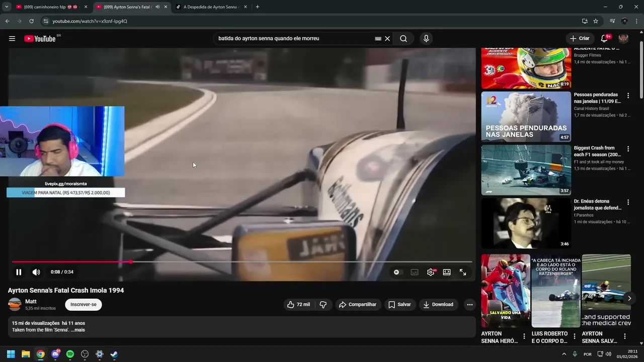Advance shorts shelf with next arrow

pyautogui.click(x=629, y=298)
